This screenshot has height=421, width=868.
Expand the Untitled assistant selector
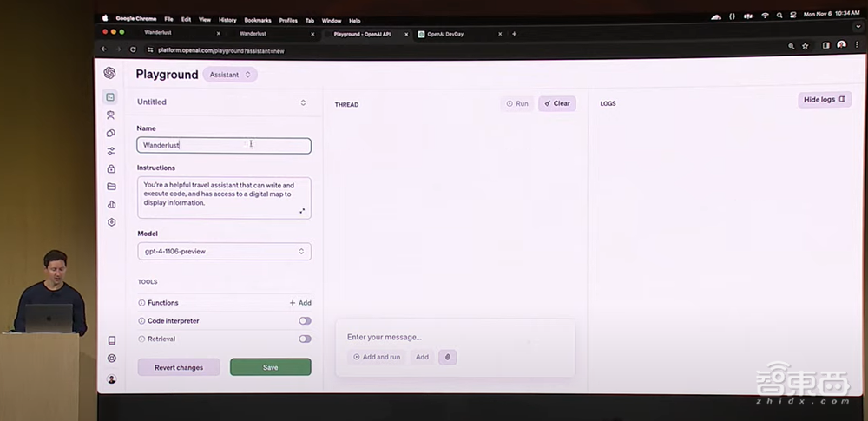coord(303,102)
